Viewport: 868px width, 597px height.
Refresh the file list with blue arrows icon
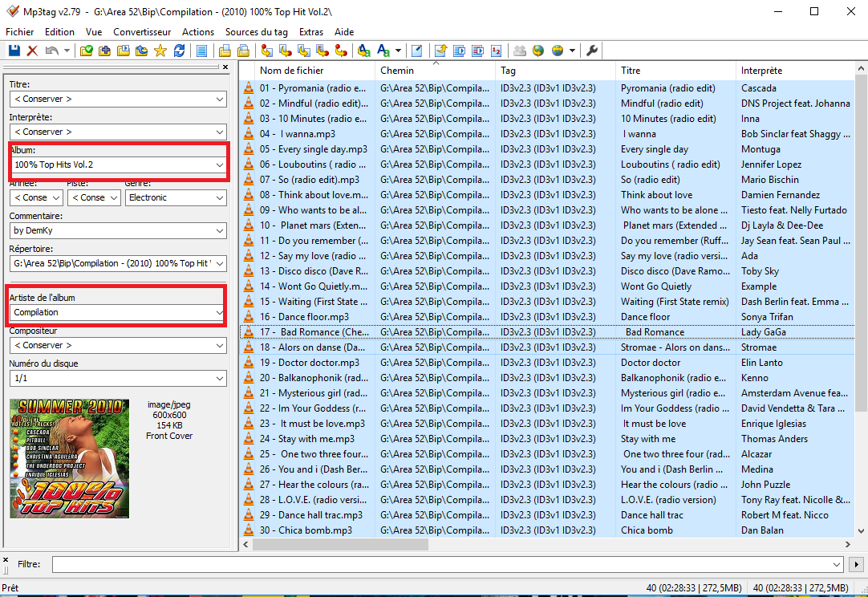179,51
